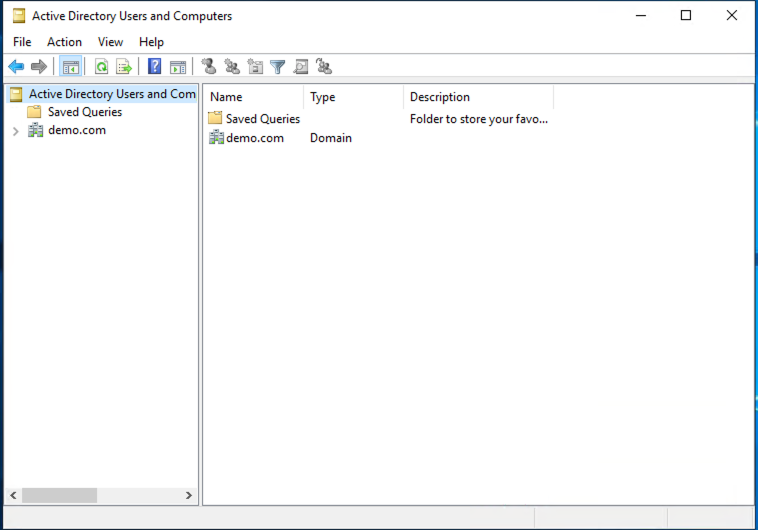This screenshot has height=530, width=758.
Task: Sort list by Type column header
Action: (x=354, y=97)
